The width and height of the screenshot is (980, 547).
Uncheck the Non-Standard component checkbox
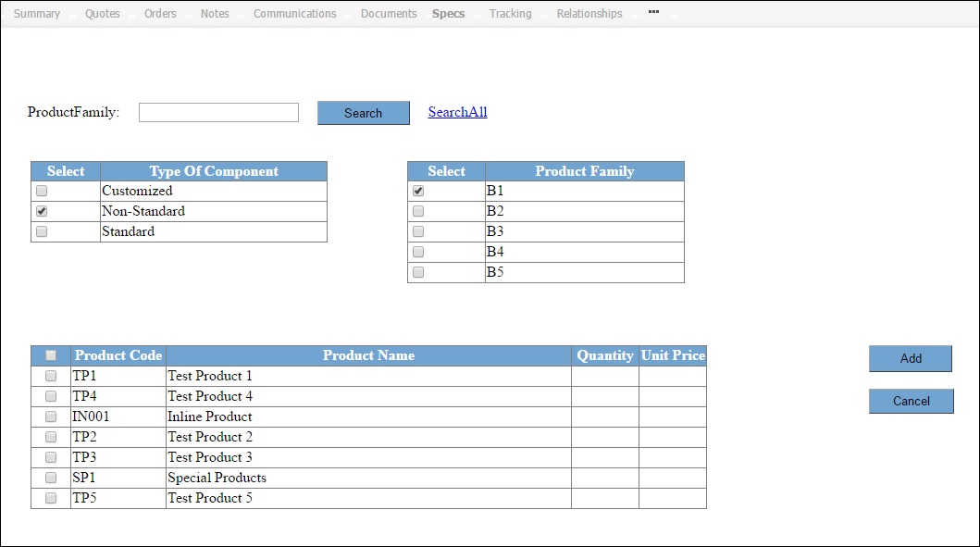[x=42, y=211]
